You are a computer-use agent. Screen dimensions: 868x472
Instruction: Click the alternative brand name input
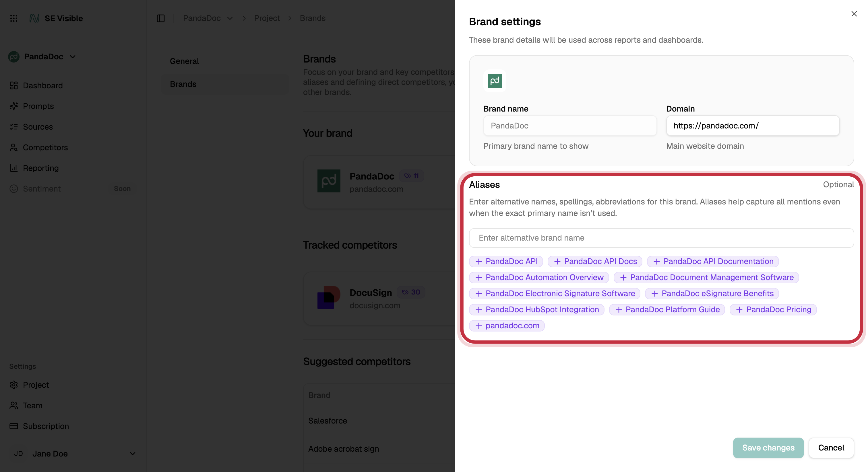tap(661, 238)
